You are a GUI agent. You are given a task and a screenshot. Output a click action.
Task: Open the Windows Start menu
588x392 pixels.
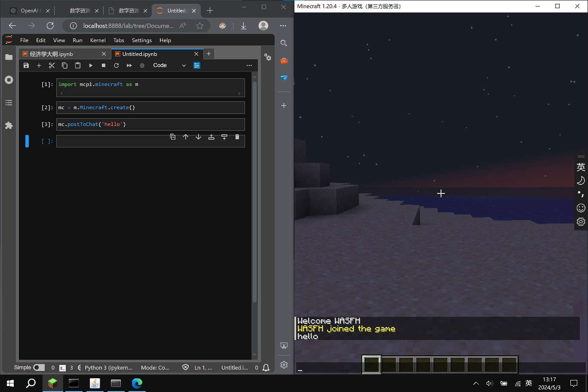click(x=10, y=383)
